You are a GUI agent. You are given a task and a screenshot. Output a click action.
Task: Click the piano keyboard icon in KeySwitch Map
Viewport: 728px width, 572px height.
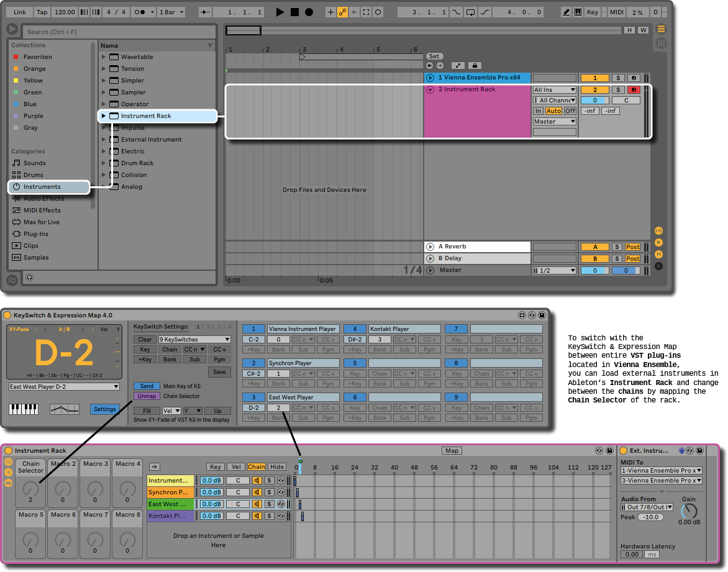[24, 409]
